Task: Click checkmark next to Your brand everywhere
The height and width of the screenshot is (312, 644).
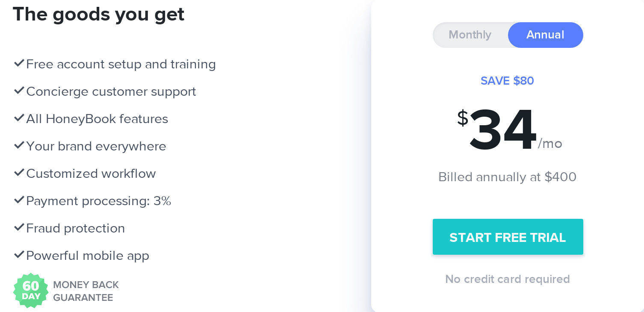Action: tap(19, 146)
